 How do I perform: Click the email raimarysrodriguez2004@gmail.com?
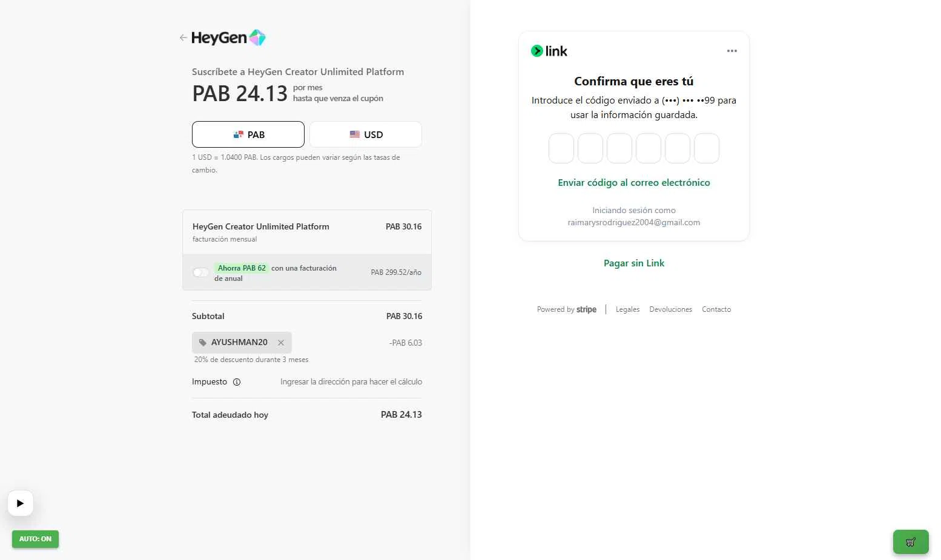pyautogui.click(x=634, y=223)
